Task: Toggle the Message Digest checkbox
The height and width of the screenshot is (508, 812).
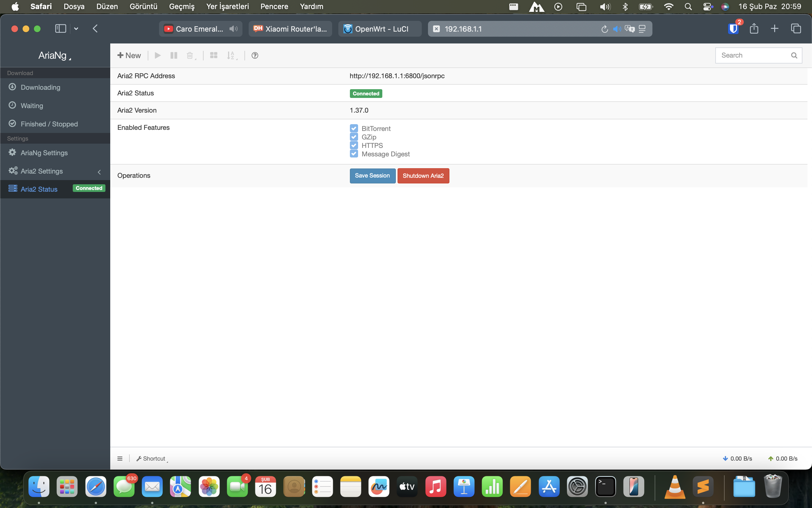Action: (354, 154)
